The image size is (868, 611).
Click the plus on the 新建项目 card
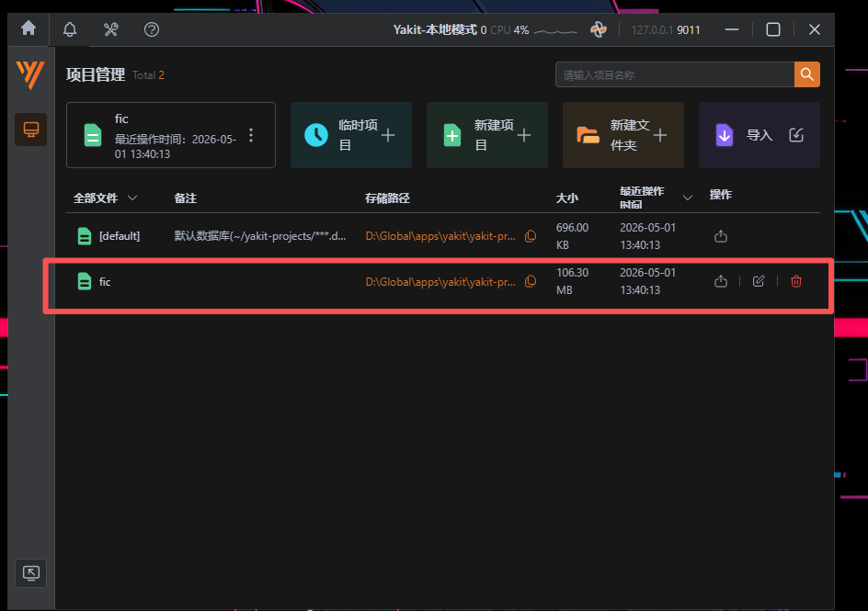(524, 135)
